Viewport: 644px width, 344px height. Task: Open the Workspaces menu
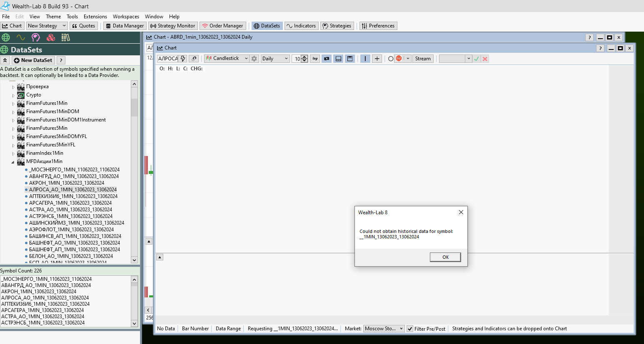126,17
